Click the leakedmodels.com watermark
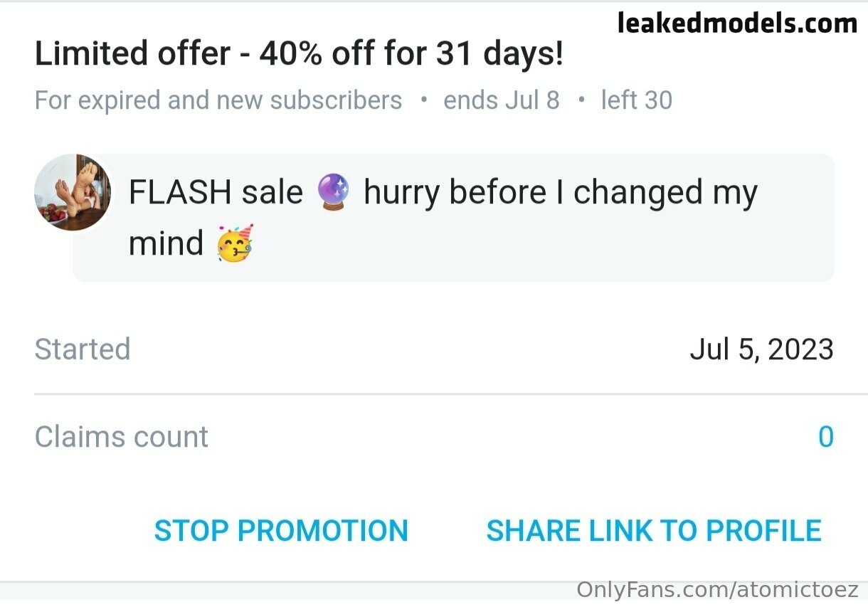 coord(737,24)
